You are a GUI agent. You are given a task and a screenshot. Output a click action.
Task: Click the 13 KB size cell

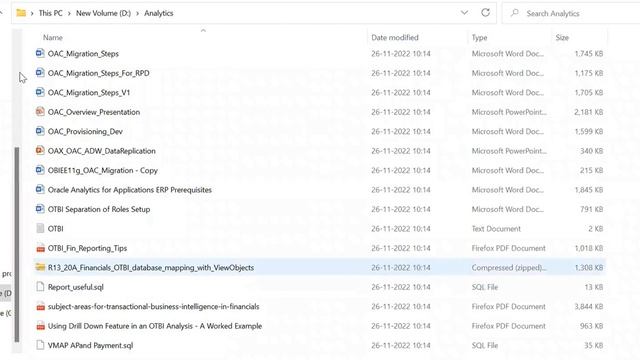tap(593, 287)
